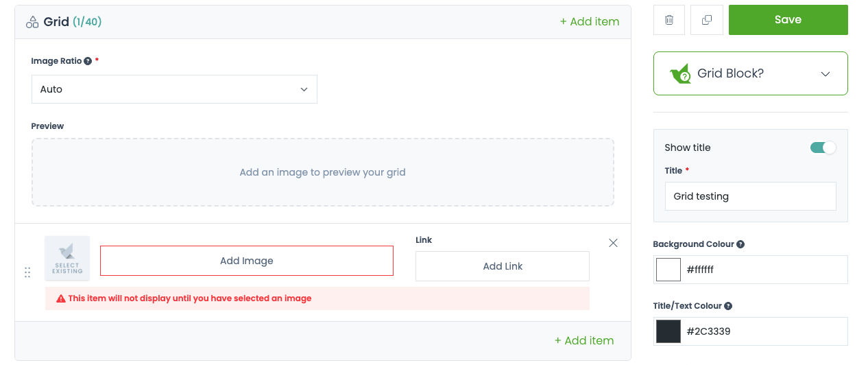
Task: Click the white Background Colour swatch
Action: coord(668,270)
